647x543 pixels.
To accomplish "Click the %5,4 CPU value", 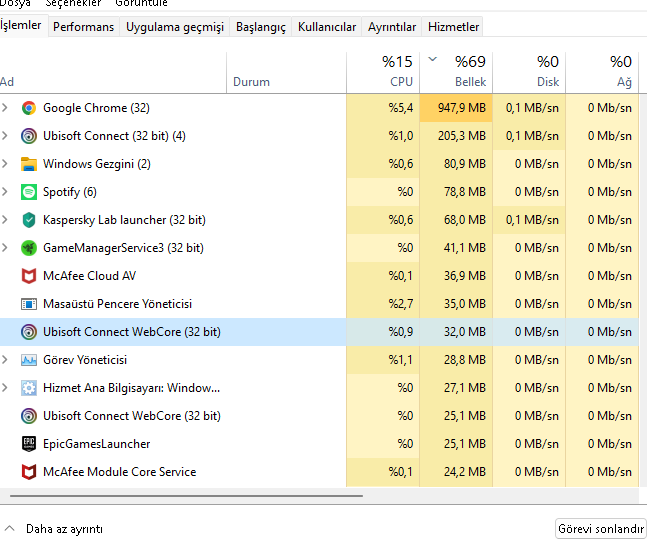I will (401, 108).
